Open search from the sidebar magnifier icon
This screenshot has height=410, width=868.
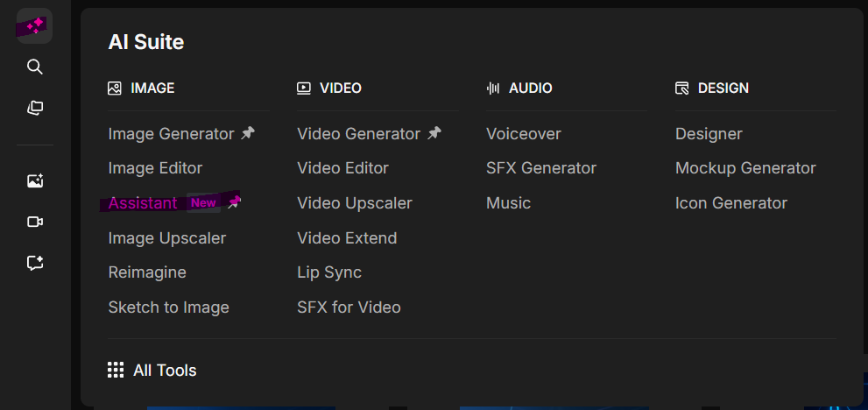(35, 67)
